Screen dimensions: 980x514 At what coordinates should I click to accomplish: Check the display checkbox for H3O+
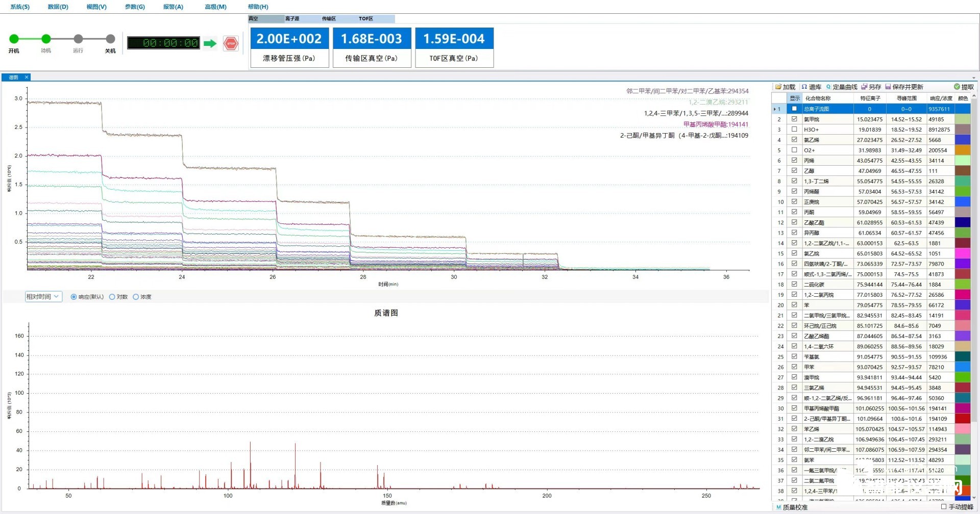pos(794,129)
